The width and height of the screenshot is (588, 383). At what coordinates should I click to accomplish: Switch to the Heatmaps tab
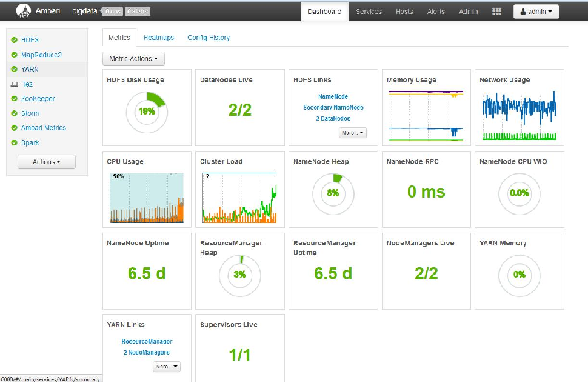[x=159, y=38]
